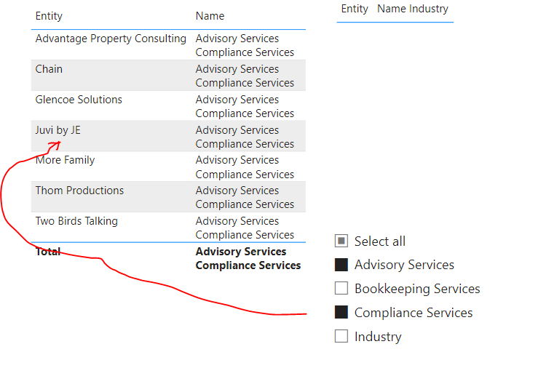The height and width of the screenshot is (392, 538).
Task: Sort table by Entity column header
Action: [x=49, y=16]
